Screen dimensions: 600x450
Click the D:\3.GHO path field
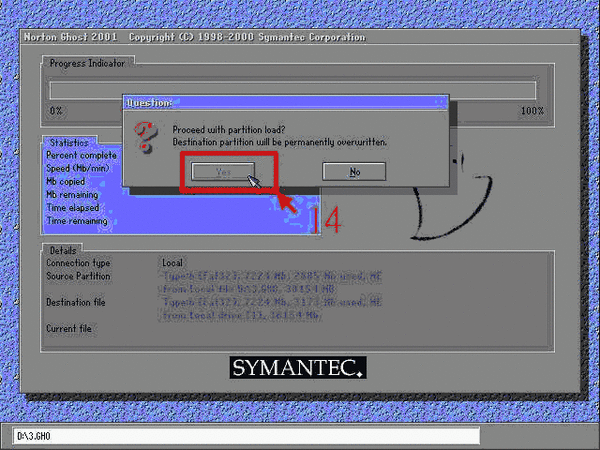[x=246, y=436]
